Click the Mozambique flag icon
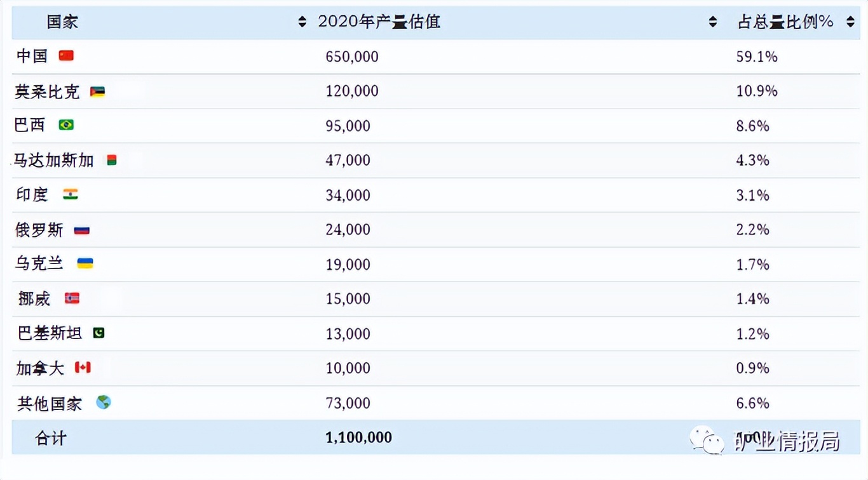868x480 pixels. (x=97, y=91)
